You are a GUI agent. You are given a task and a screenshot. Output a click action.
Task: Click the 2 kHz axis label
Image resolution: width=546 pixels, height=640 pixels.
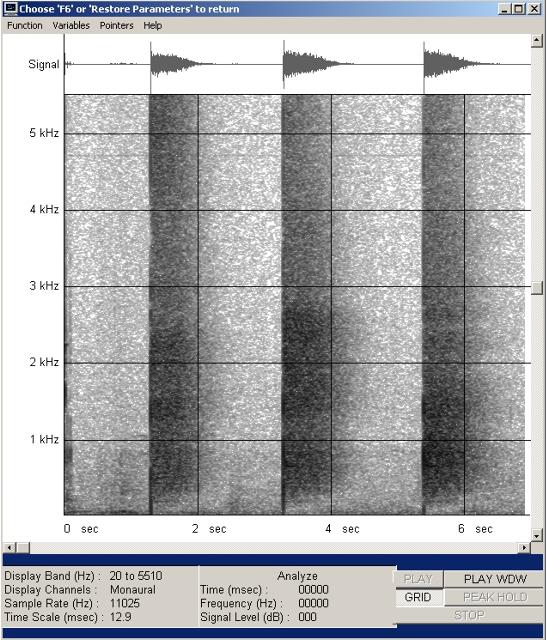click(44, 362)
